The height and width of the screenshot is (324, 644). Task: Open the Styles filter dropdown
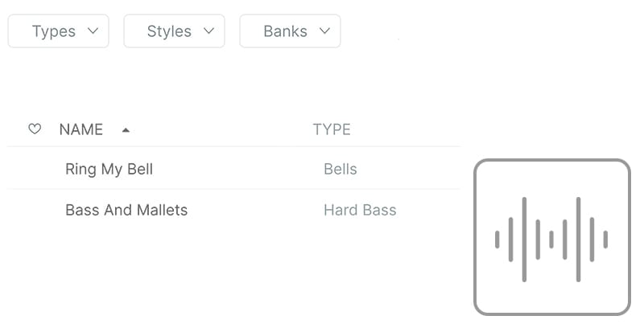click(x=174, y=31)
